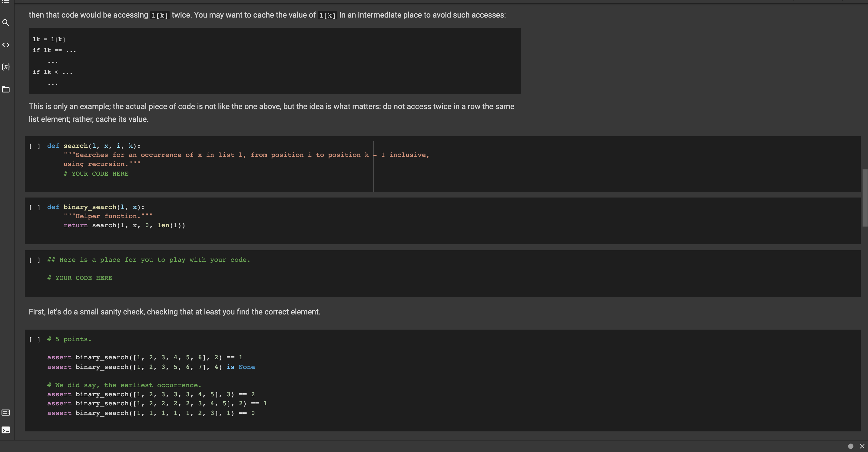Click the 'if lk < ...' example line
This screenshot has width=868, height=452.
53,72
